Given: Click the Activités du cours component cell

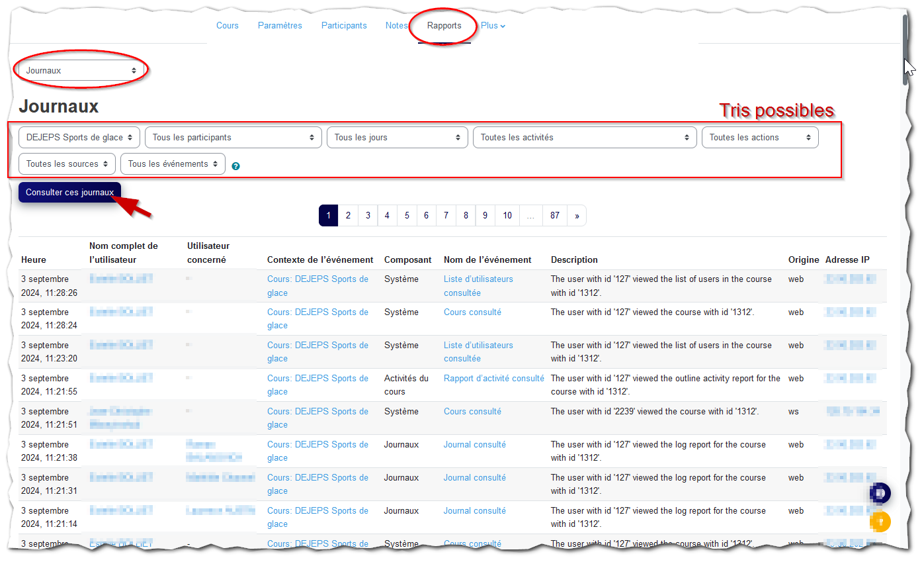Looking at the screenshot, I should 406,385.
